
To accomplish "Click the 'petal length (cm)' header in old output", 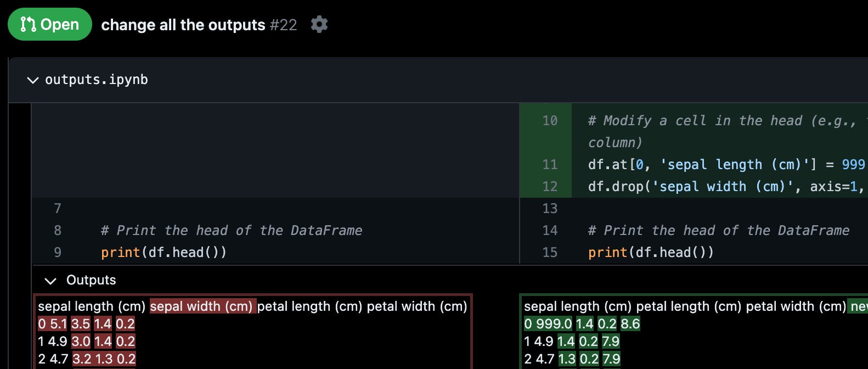I will pyautogui.click(x=309, y=306).
